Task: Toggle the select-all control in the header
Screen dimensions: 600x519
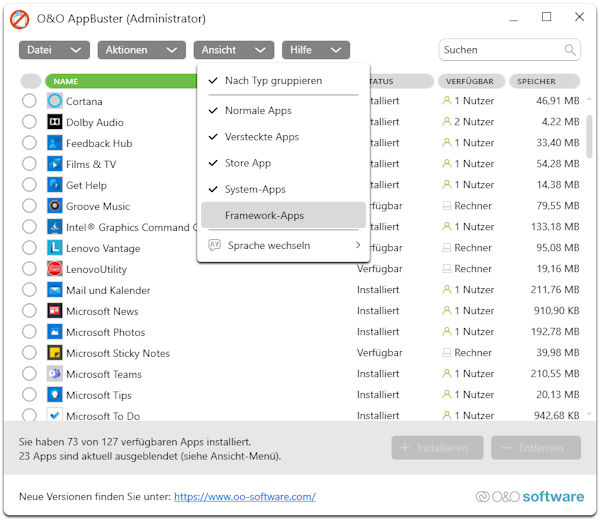Action: click(31, 81)
